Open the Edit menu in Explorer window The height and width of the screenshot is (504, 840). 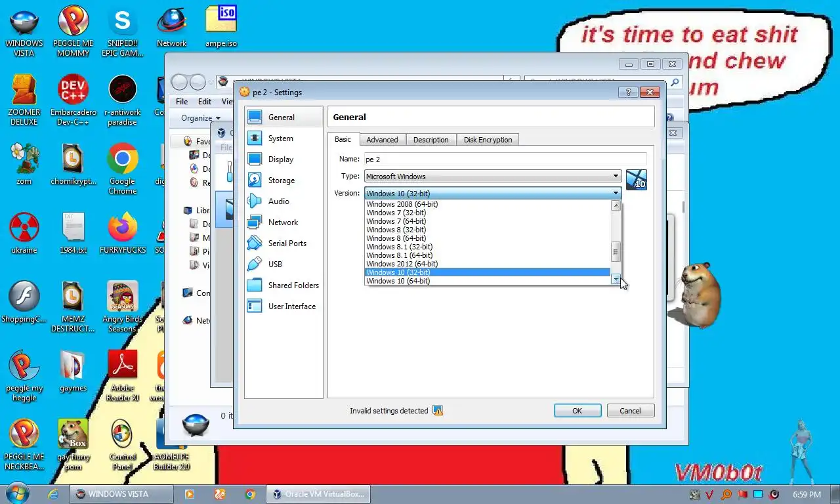[205, 102]
